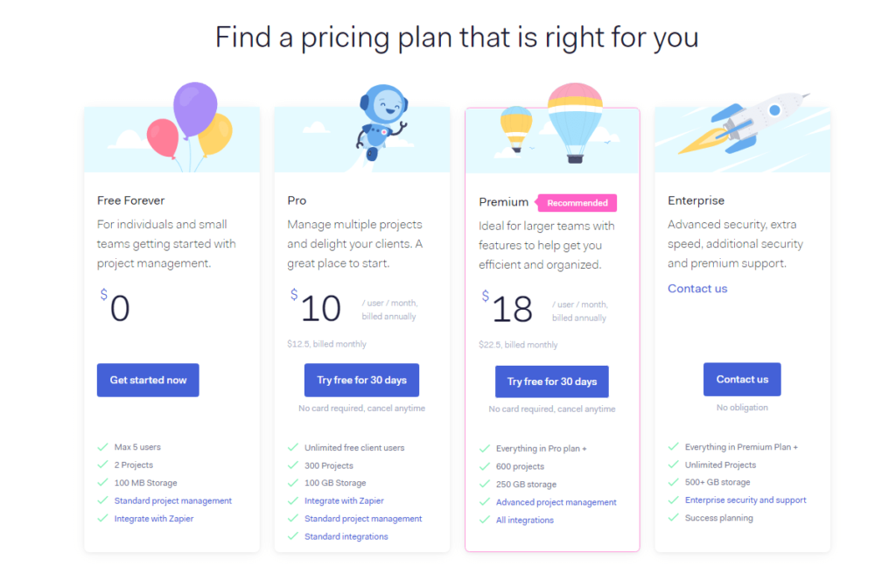Open Integrate with Zapier link in Pro plan
This screenshot has width=896, height=588.
point(344,500)
